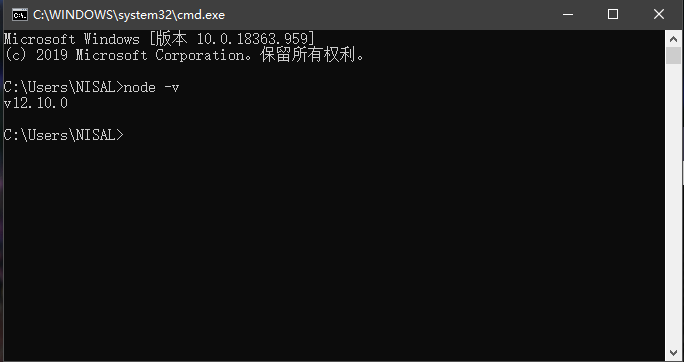
Task: Click the version number 10.0.18363.959
Action: (252, 39)
